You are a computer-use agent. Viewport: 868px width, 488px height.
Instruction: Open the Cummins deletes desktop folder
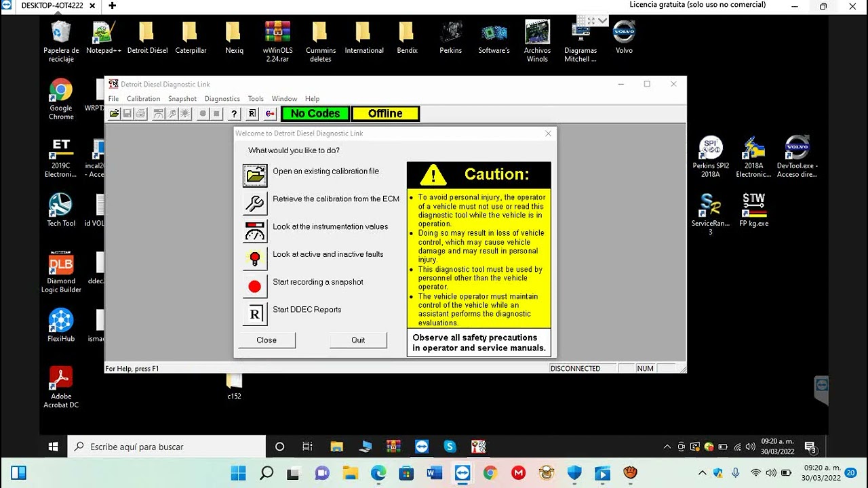pyautogui.click(x=320, y=41)
